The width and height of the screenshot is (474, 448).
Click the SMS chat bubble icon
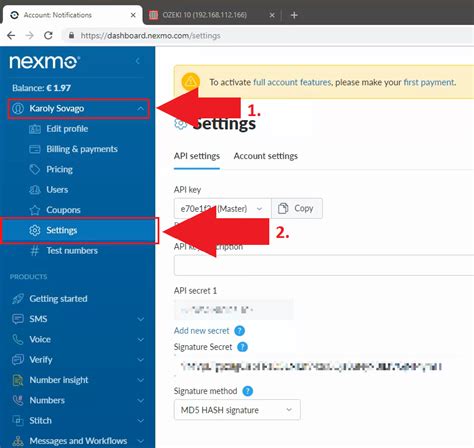tap(18, 319)
